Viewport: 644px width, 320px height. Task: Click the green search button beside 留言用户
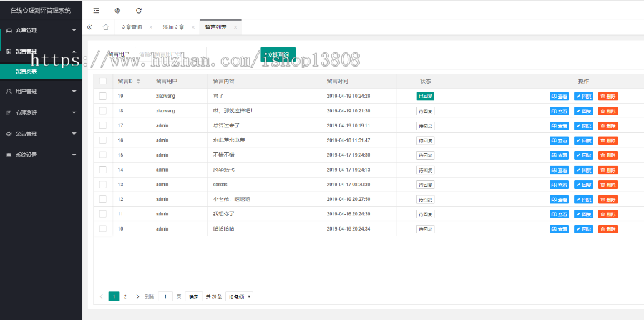tap(278, 54)
